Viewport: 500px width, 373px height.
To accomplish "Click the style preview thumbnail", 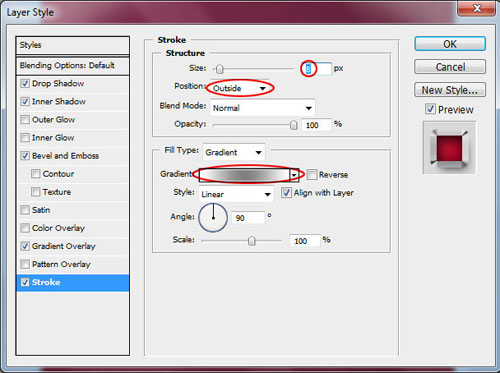I will click(x=449, y=148).
